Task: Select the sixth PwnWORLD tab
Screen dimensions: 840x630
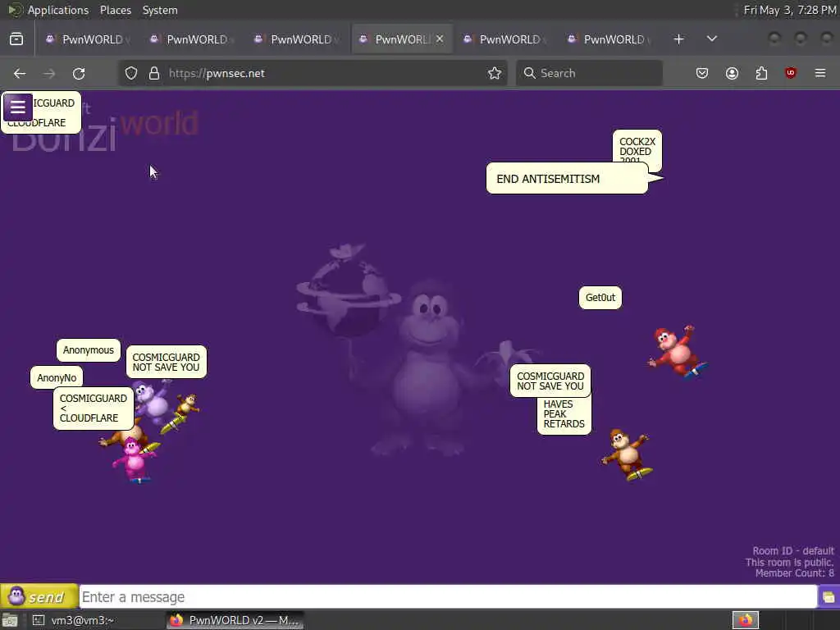Action: (608, 39)
